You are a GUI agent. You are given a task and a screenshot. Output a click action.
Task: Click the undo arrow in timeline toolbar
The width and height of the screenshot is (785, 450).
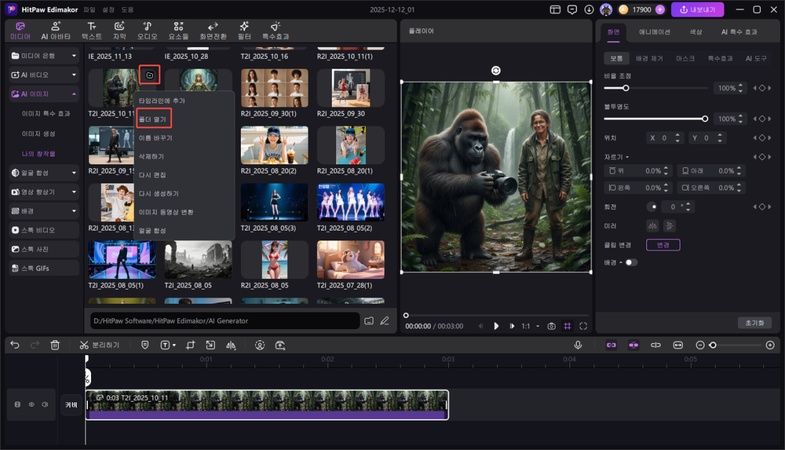click(x=15, y=345)
